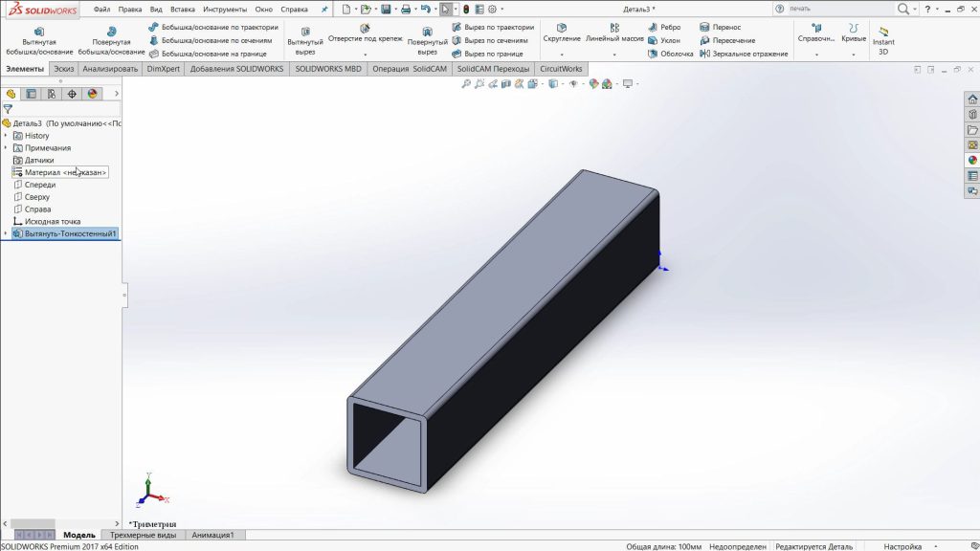The width and height of the screenshot is (980, 551).
Task: Select the Исходная точка origin
Action: pyautogui.click(x=47, y=221)
